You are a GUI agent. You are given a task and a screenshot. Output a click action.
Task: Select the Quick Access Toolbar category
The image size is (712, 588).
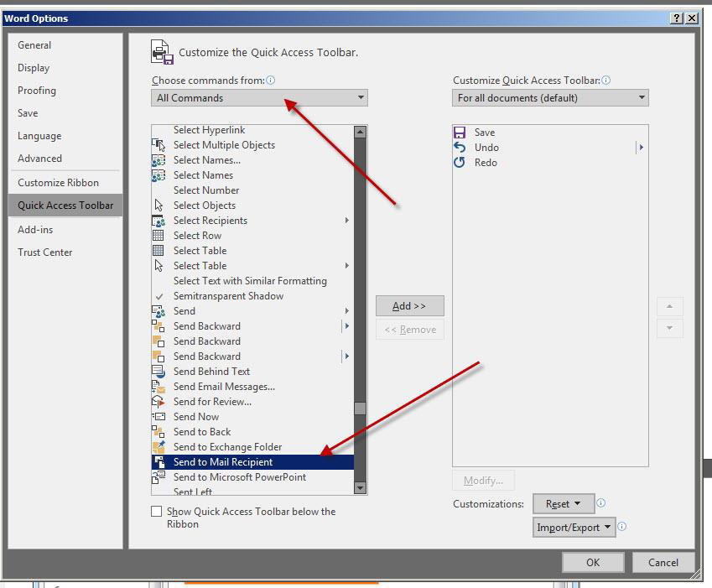coord(65,206)
